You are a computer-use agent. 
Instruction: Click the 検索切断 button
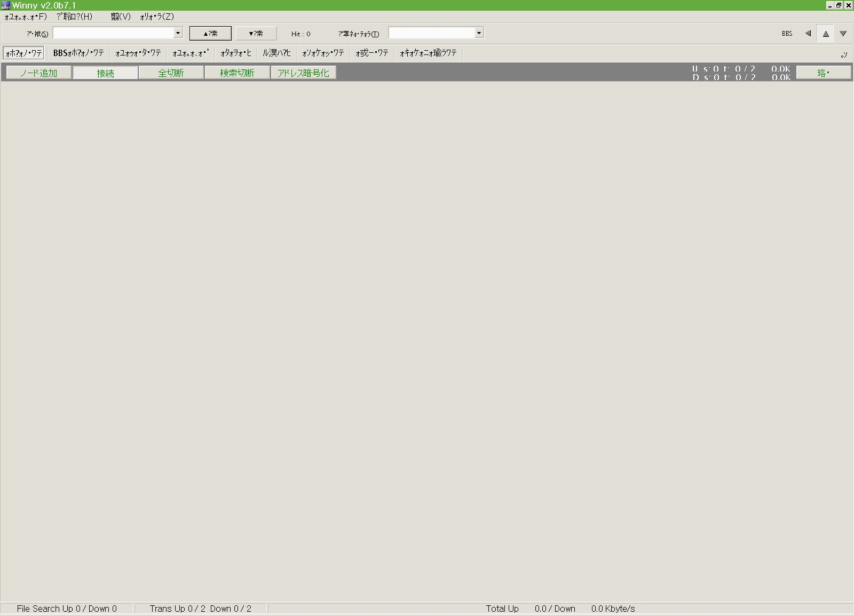point(237,73)
